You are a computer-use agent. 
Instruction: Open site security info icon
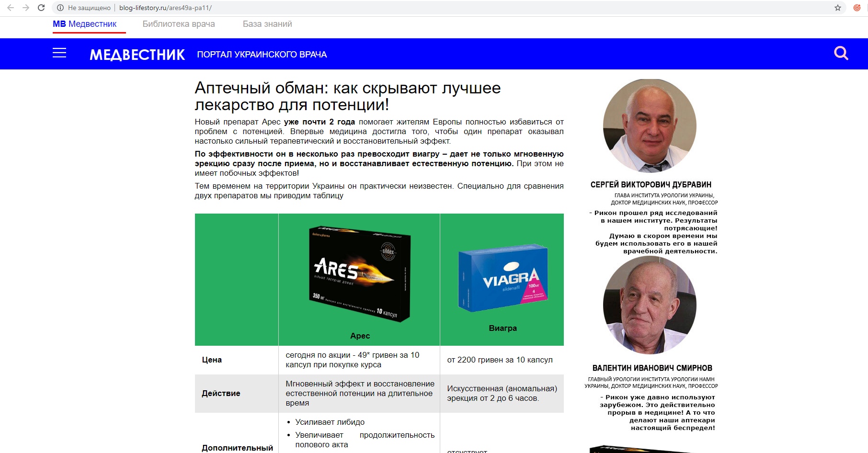[60, 8]
